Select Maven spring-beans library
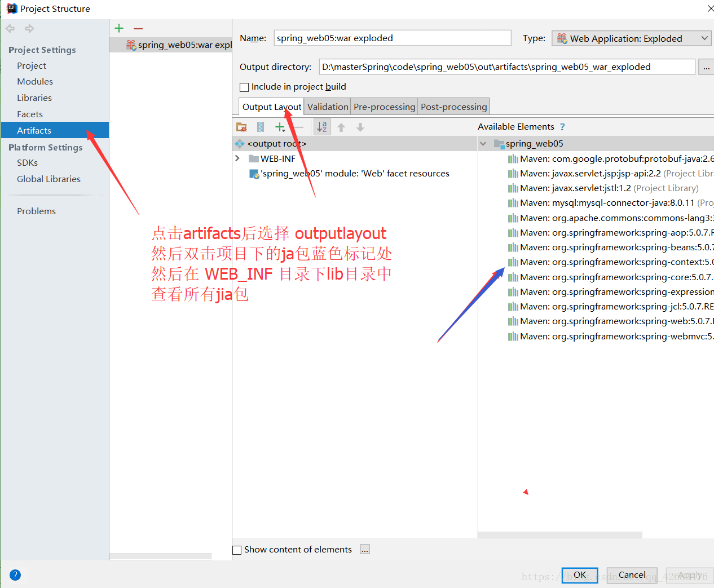The image size is (714, 588). (x=610, y=247)
